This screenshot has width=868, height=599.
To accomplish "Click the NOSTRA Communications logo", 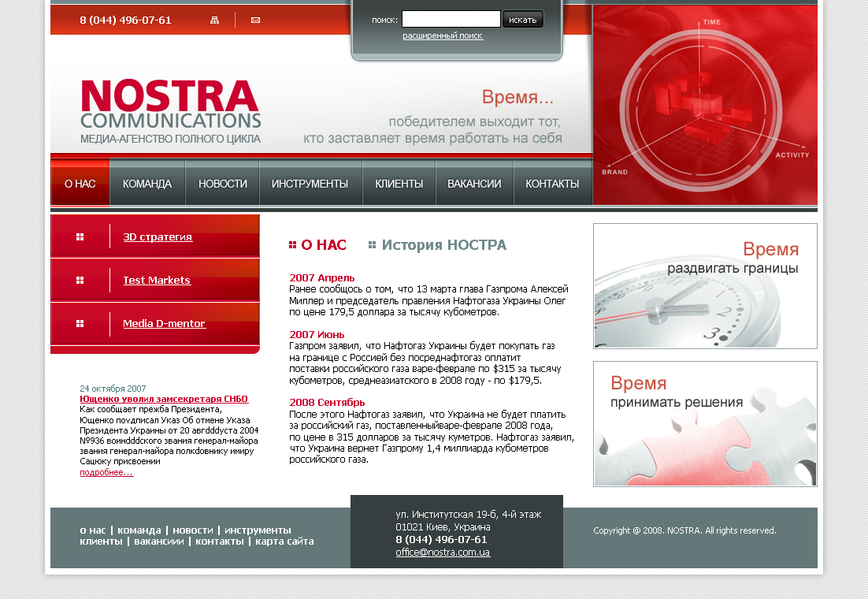I will 170,111.
